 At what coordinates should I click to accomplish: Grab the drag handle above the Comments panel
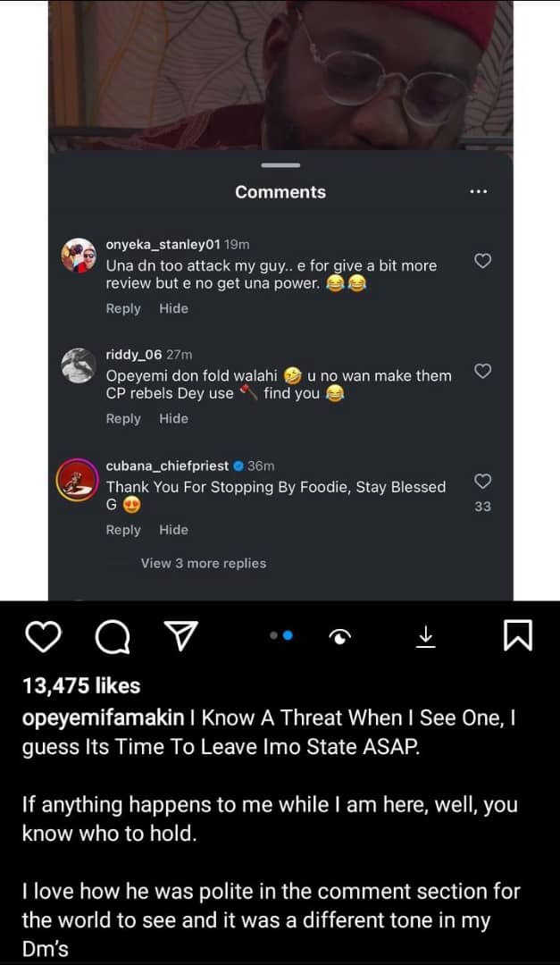pyautogui.click(x=280, y=165)
